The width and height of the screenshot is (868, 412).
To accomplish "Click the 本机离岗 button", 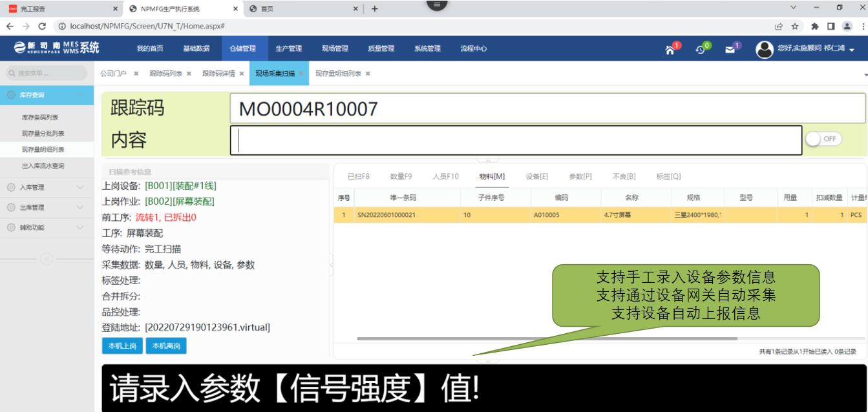I will 166,346.
